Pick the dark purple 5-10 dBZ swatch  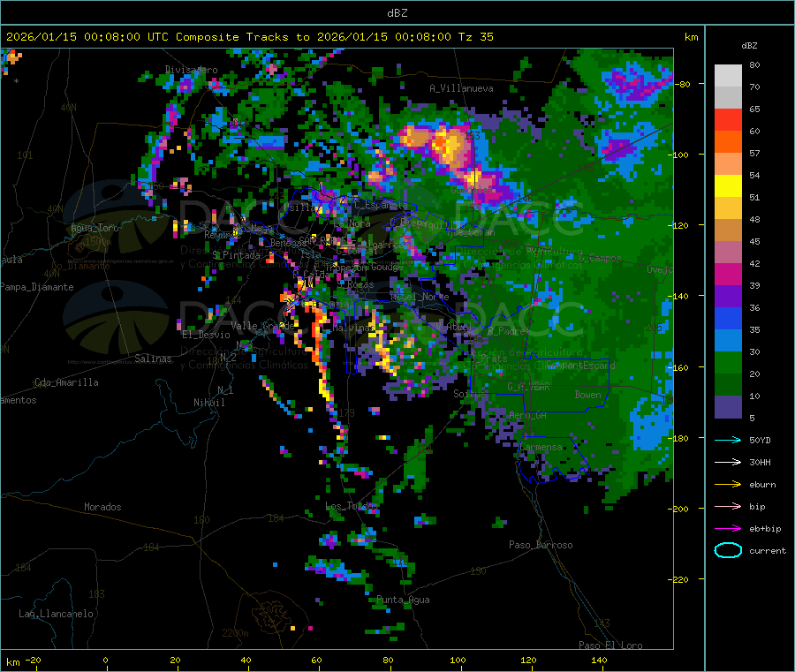[728, 407]
